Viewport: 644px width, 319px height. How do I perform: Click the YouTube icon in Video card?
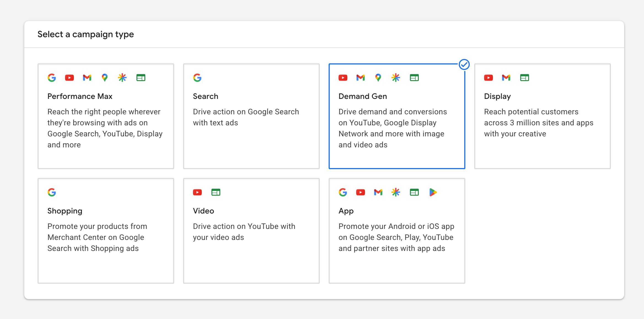197,192
